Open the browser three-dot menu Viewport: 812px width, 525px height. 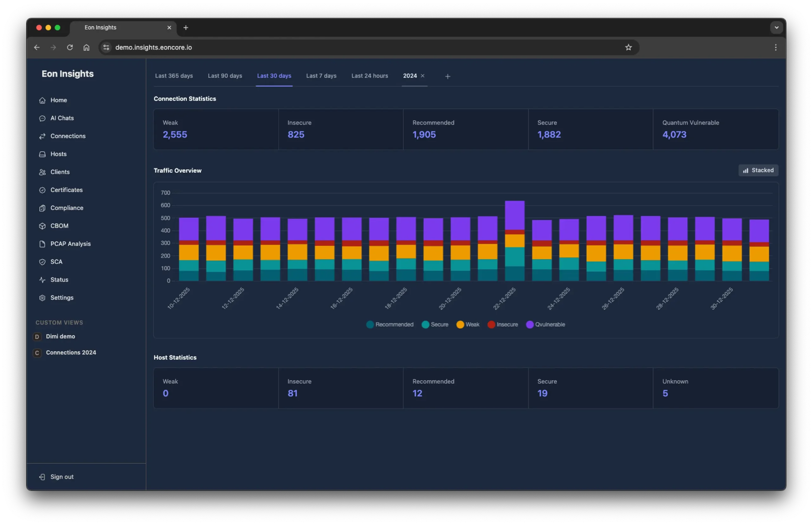click(776, 47)
